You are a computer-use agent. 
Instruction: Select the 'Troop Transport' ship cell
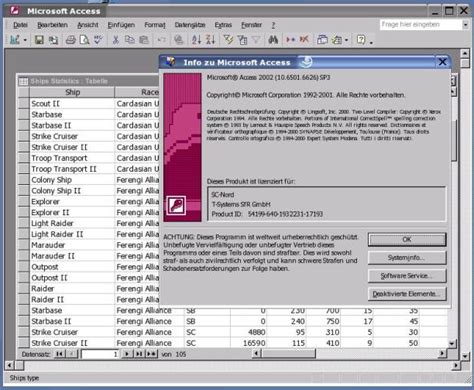[72, 158]
